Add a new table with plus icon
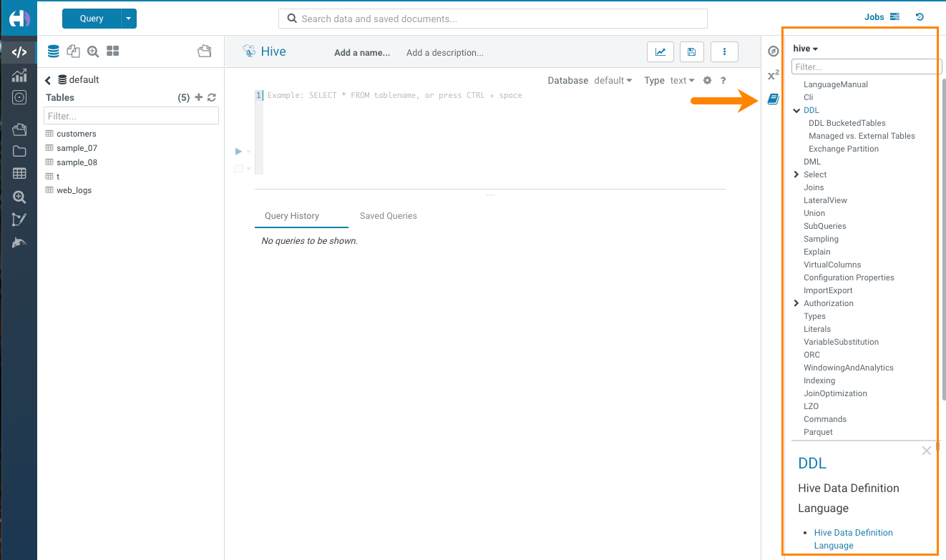The height and width of the screenshot is (560, 946). 199,97
